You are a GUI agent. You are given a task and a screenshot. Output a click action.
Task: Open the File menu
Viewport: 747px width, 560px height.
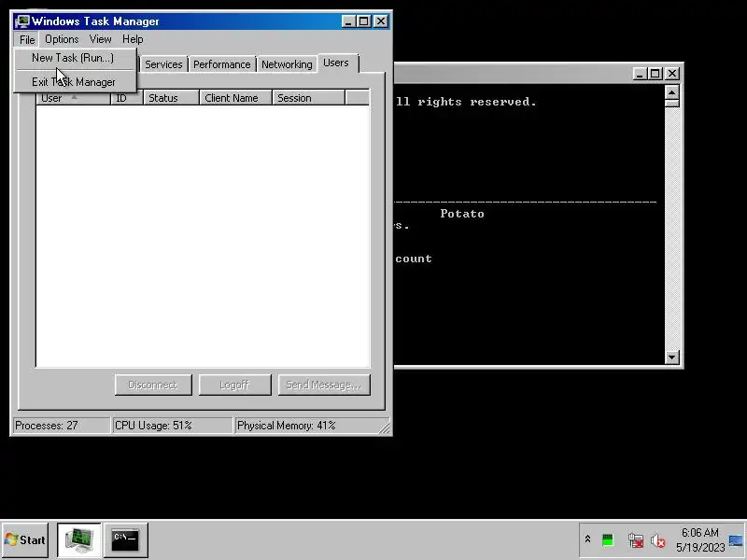coord(27,39)
